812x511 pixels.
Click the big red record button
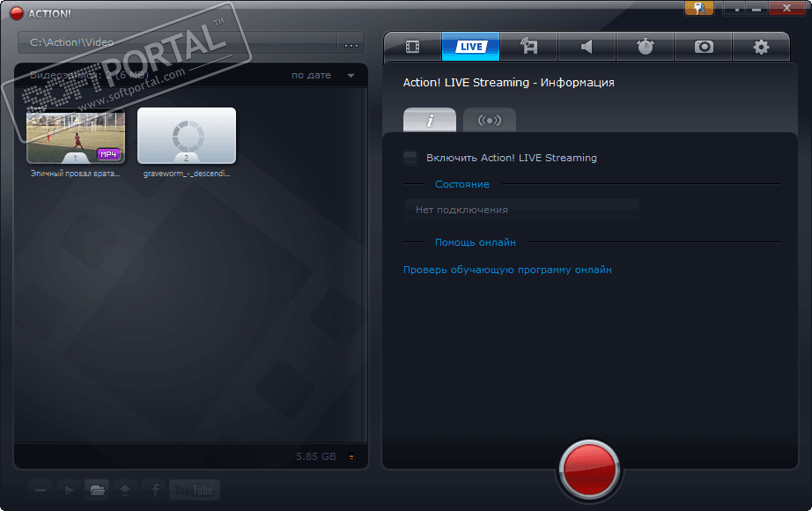point(589,470)
